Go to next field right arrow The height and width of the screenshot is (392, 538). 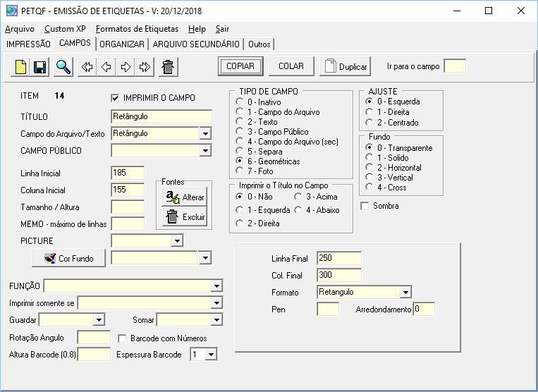pyautogui.click(x=126, y=67)
